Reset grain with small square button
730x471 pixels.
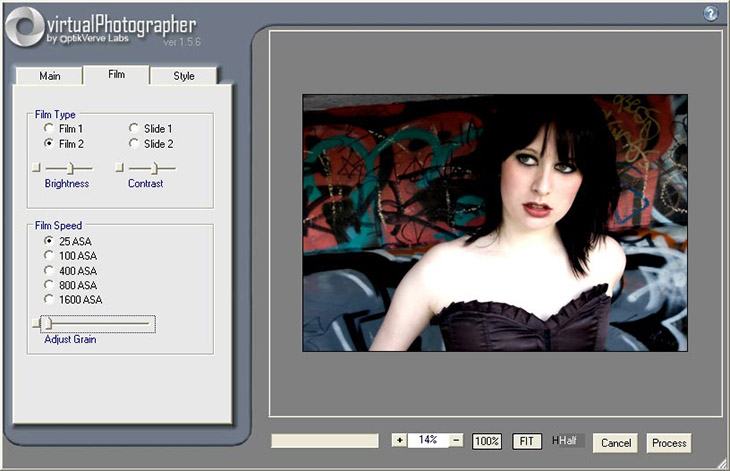coord(36,323)
